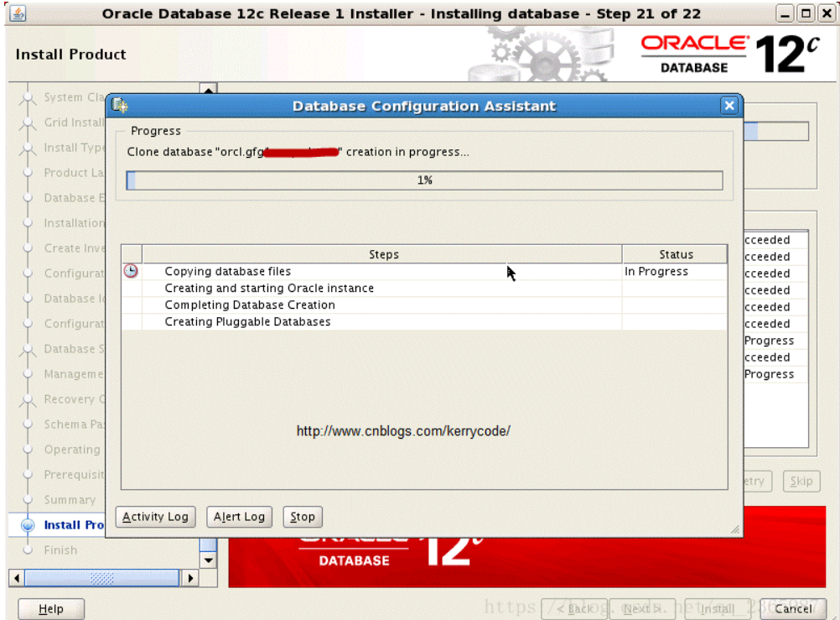Cancel the Oracle installer
840x620 pixels.
coord(793,609)
